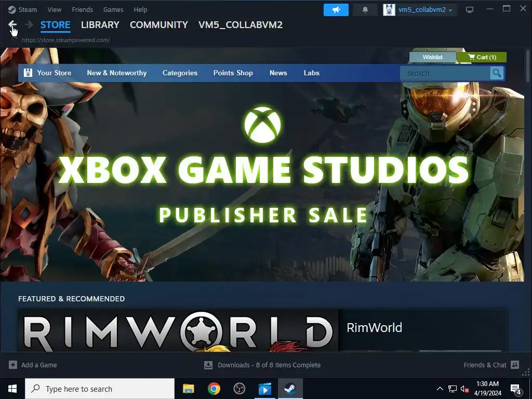Open the media player taskbar icon
The height and width of the screenshot is (399, 532).
pyautogui.click(x=264, y=389)
